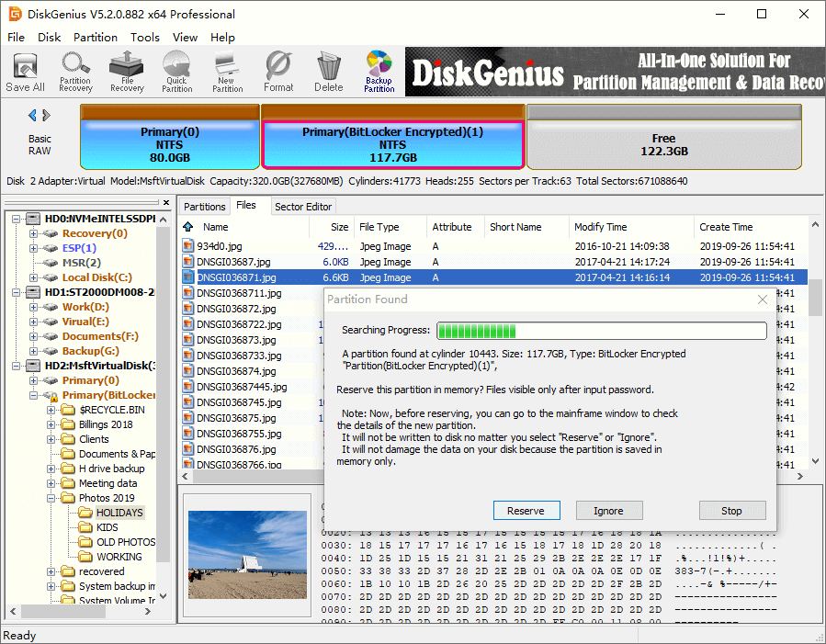The image size is (826, 644).
Task: Switch to the Sector Editor tab
Action: 304,207
